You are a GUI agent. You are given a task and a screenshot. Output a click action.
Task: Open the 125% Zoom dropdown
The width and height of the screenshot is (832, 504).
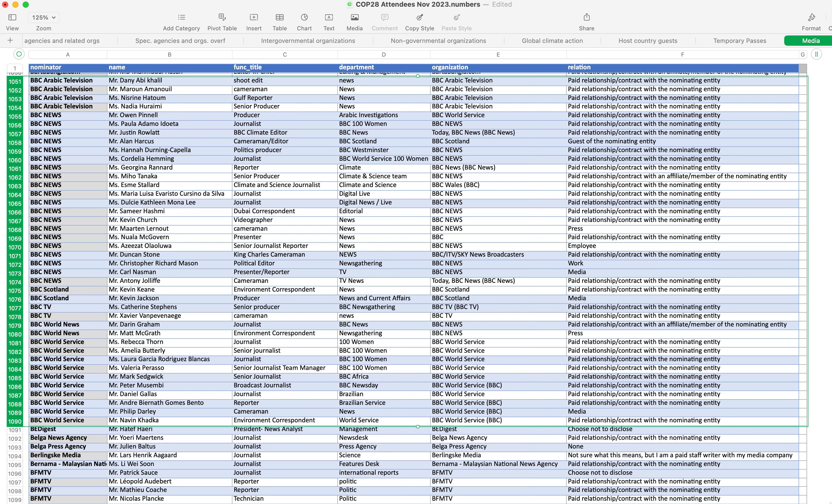click(43, 17)
